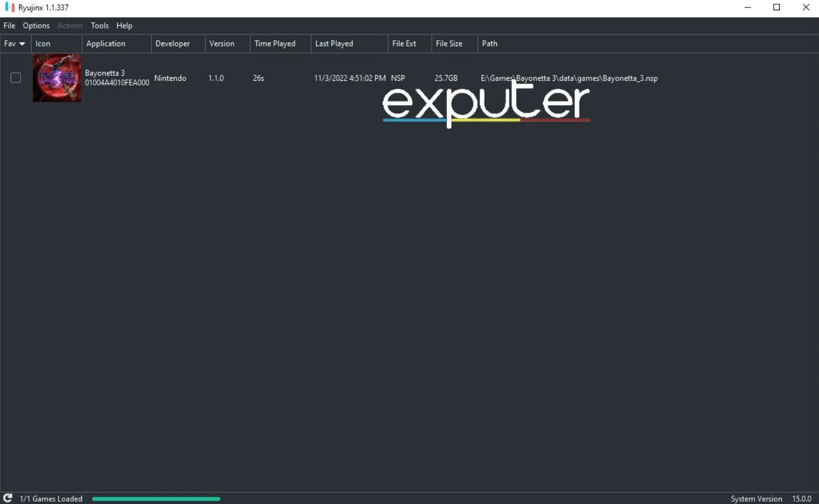Click the Ryujinx logo in title bar

coord(10,7)
